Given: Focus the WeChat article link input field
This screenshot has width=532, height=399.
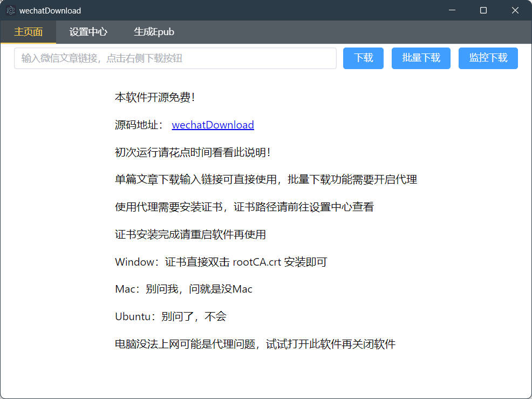Looking at the screenshot, I should [x=175, y=58].
